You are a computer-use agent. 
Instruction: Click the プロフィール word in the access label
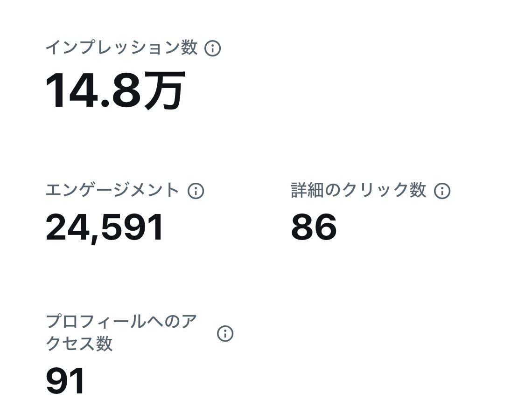click(x=96, y=321)
